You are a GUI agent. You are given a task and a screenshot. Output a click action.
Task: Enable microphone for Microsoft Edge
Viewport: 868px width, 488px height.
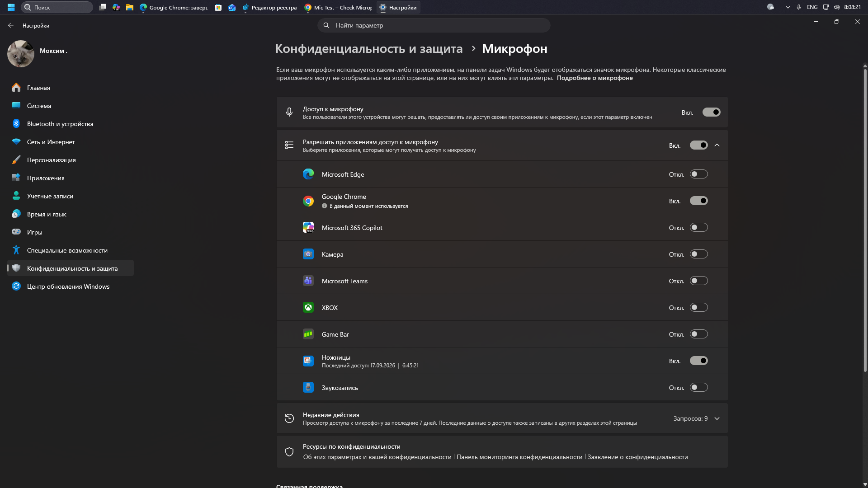pyautogui.click(x=698, y=174)
